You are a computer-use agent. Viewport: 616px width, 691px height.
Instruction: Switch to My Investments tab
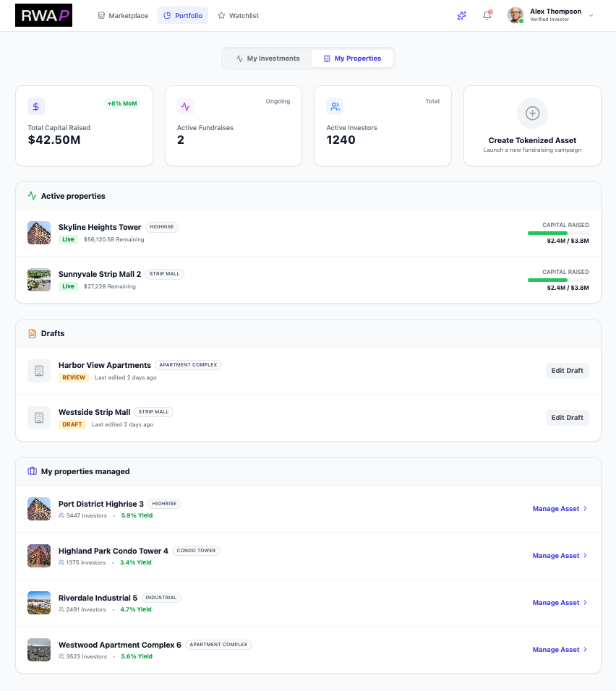pos(268,59)
